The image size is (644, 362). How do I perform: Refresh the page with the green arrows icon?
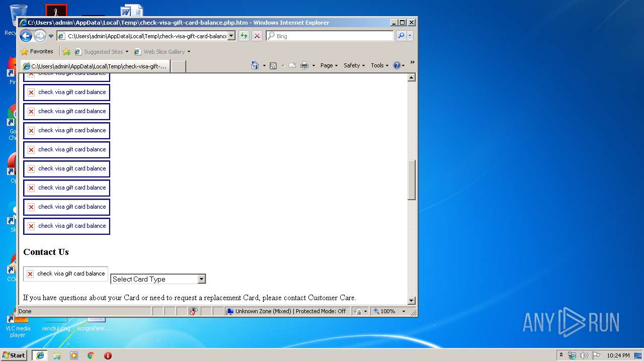(x=244, y=36)
